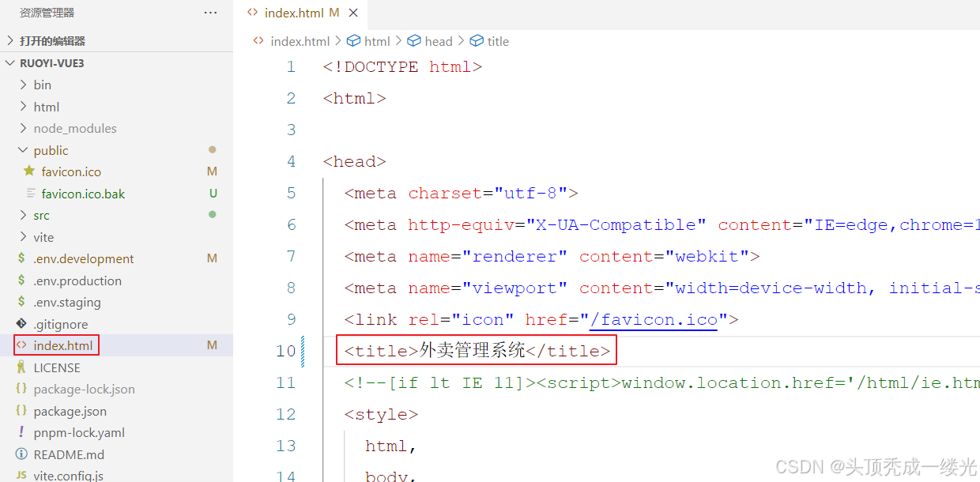Click the star icon of favicon.ico
Image resolution: width=980 pixels, height=482 pixels.
point(29,171)
